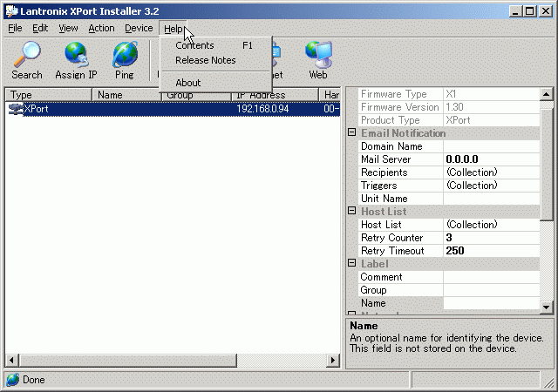Click the Retry Timeout property label
Image resolution: width=558 pixels, height=392 pixels.
click(x=392, y=251)
